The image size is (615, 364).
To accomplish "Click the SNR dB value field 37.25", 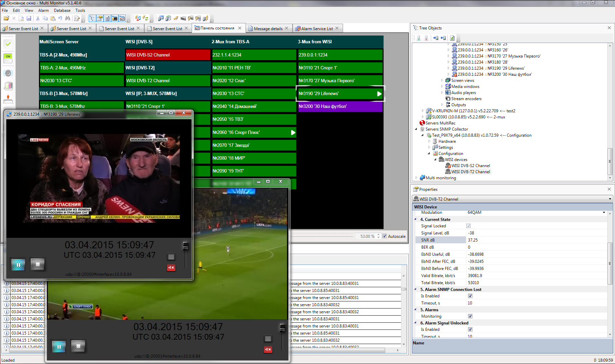I will pos(536,240).
